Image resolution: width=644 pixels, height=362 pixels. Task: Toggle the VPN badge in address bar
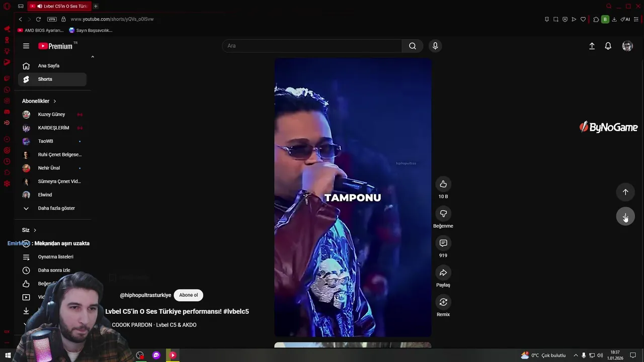(52, 19)
